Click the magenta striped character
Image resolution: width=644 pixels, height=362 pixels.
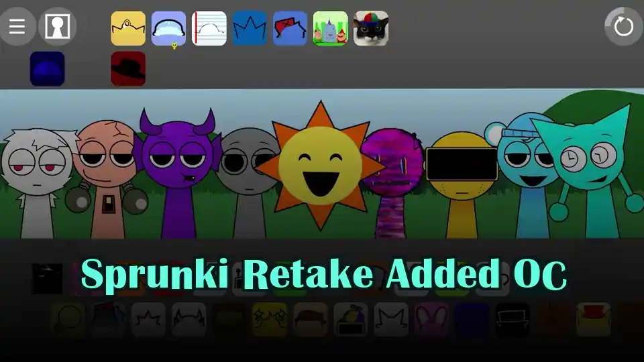(392, 178)
